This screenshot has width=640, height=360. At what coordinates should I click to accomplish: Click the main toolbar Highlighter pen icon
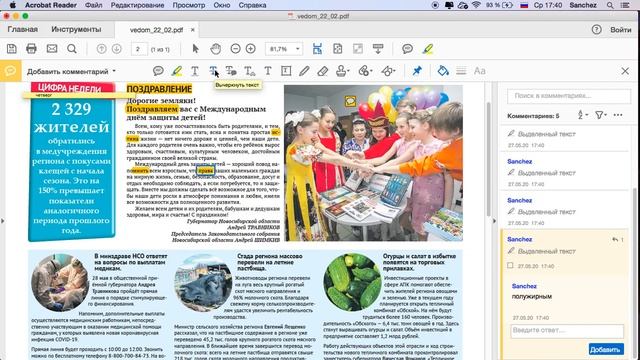pos(427,49)
